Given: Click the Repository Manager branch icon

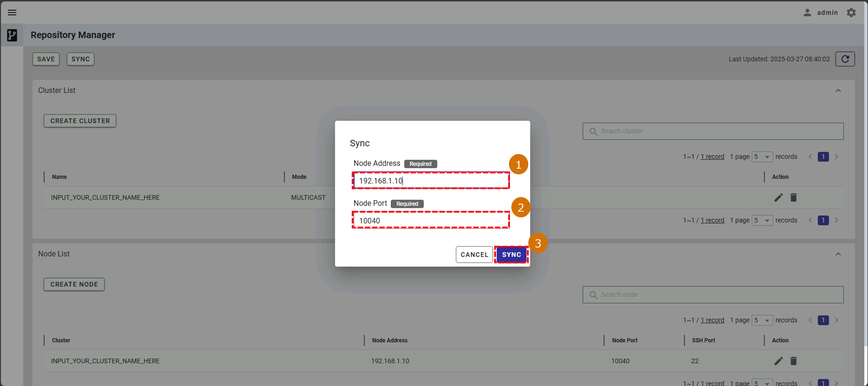Looking at the screenshot, I should point(12,35).
